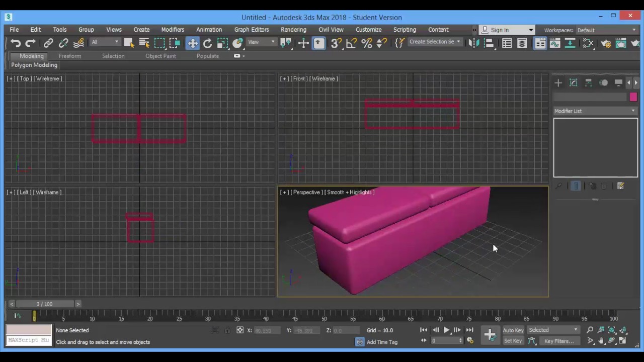Screen dimensions: 644x362
Task: Choose the Select Object tool
Action: tap(129, 43)
